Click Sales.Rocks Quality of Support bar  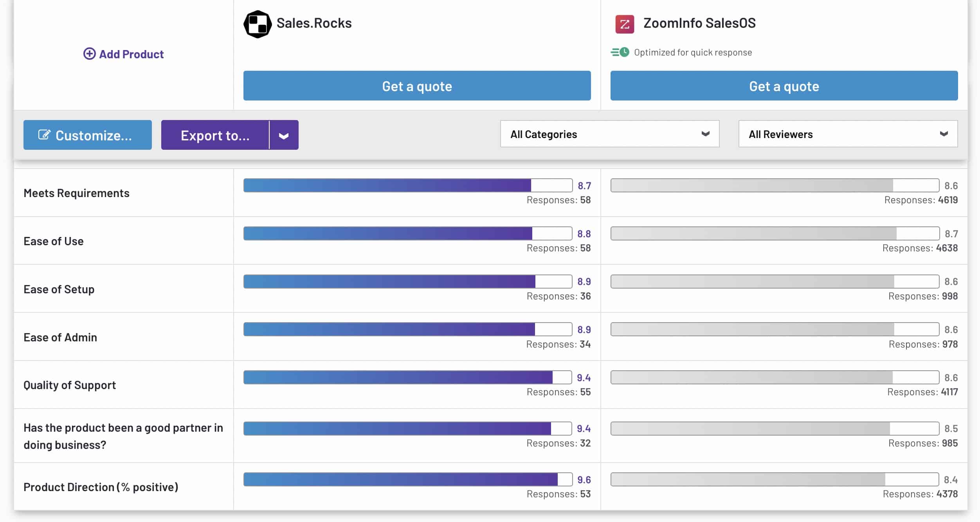(407, 377)
